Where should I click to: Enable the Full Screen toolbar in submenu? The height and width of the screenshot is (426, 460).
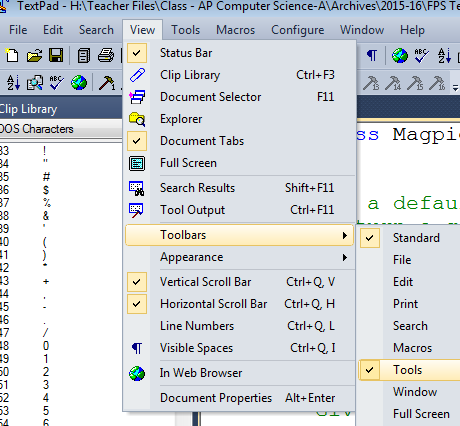point(410,414)
